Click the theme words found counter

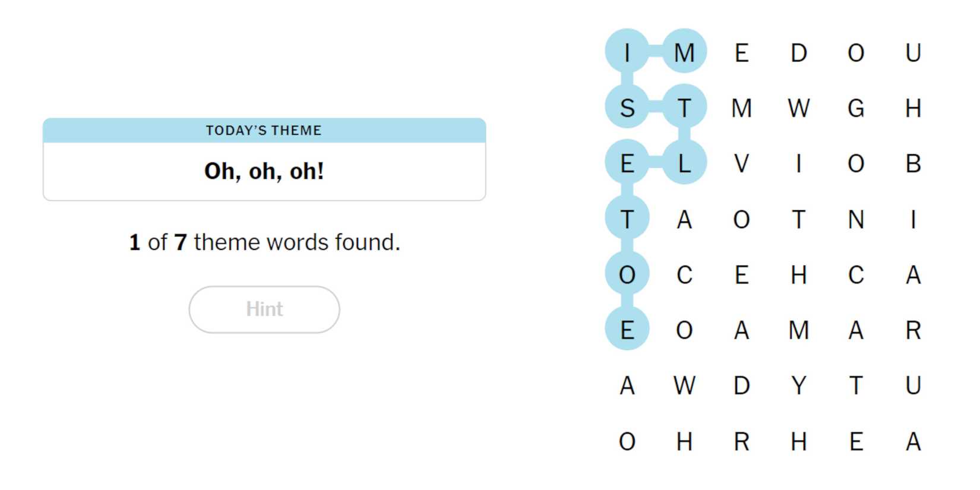coord(264,242)
